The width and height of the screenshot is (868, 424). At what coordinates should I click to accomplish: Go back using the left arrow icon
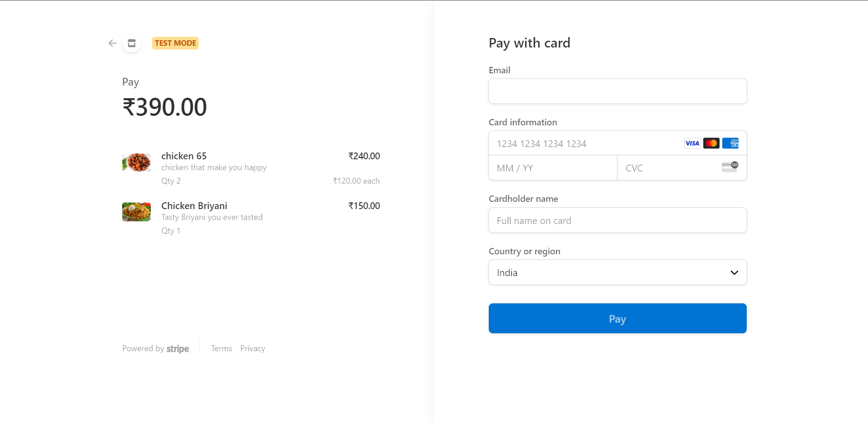(113, 43)
